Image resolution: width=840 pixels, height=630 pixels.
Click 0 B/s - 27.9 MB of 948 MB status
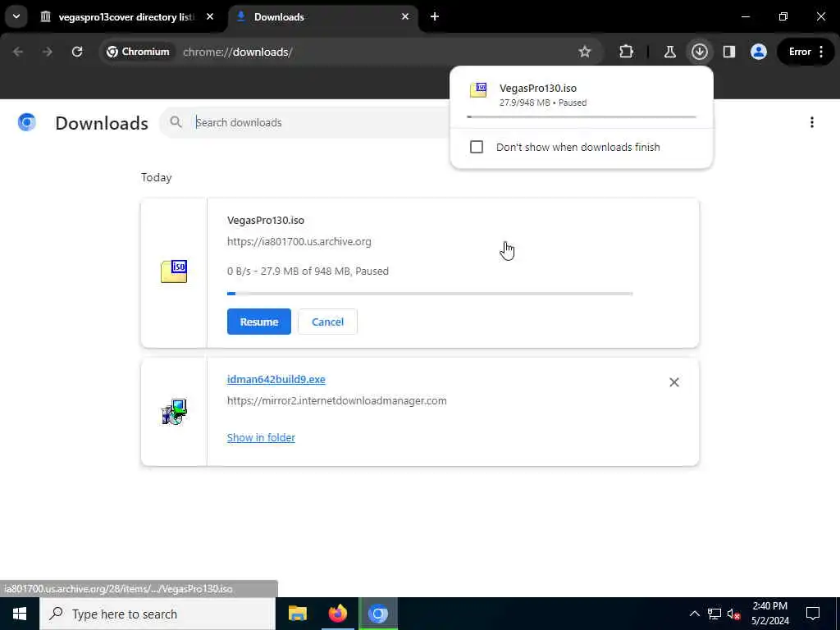tap(308, 271)
